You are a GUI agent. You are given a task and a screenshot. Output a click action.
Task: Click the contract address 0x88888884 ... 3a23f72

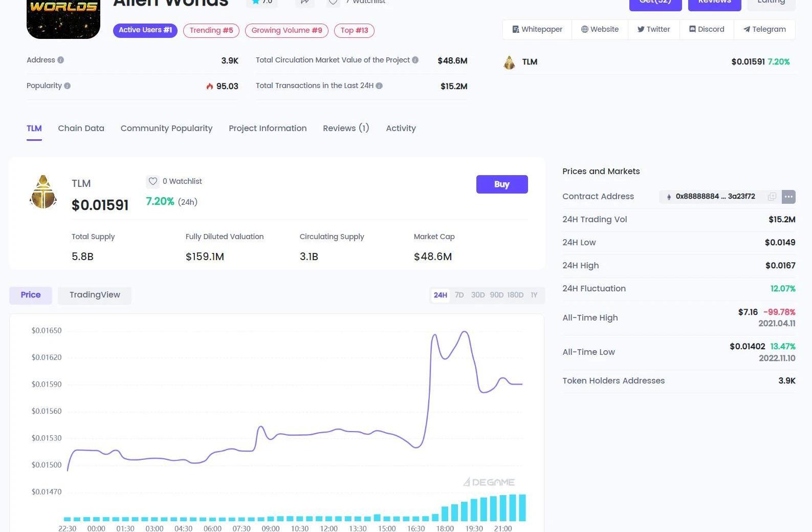(715, 197)
